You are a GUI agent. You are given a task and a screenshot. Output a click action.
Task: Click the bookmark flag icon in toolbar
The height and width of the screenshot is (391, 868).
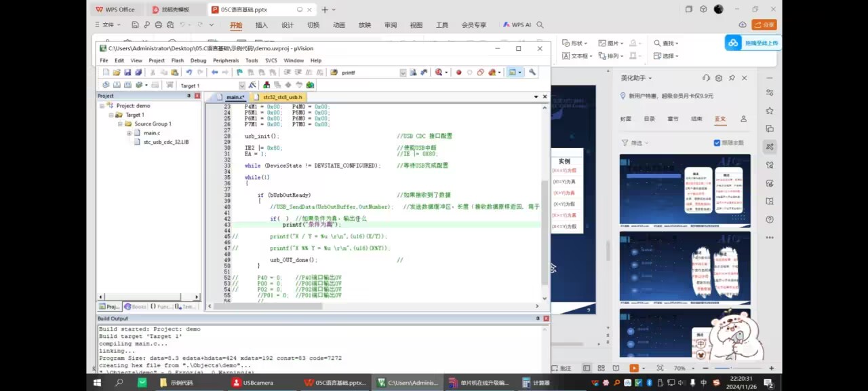(x=239, y=73)
